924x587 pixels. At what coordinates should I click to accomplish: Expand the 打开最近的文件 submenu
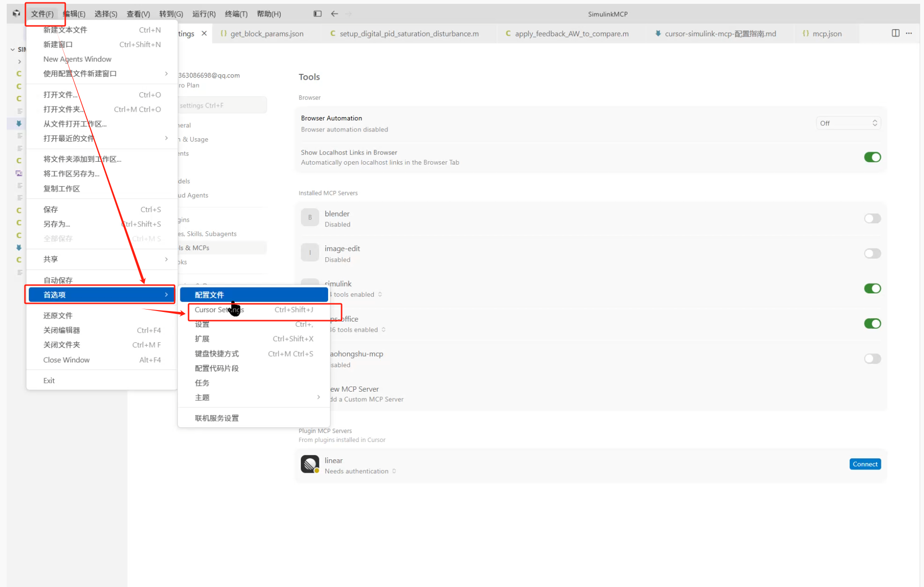[166, 138]
